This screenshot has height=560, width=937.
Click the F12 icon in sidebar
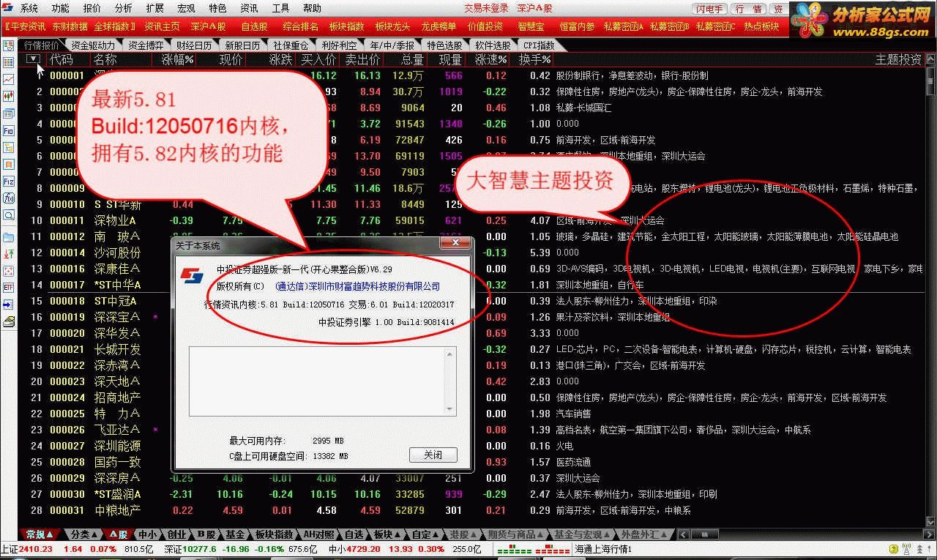8,181
